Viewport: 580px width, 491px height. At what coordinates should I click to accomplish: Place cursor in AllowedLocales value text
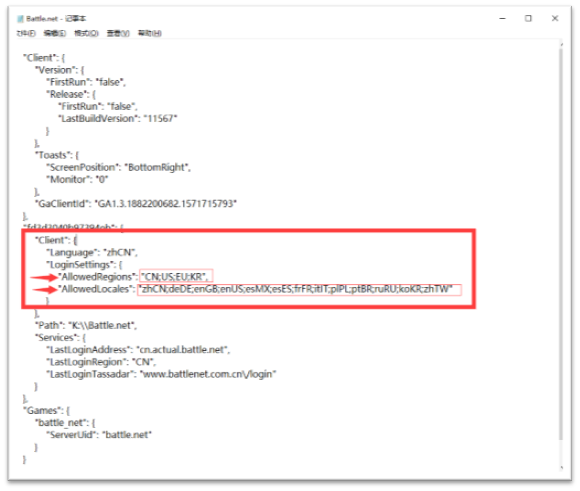(299, 289)
